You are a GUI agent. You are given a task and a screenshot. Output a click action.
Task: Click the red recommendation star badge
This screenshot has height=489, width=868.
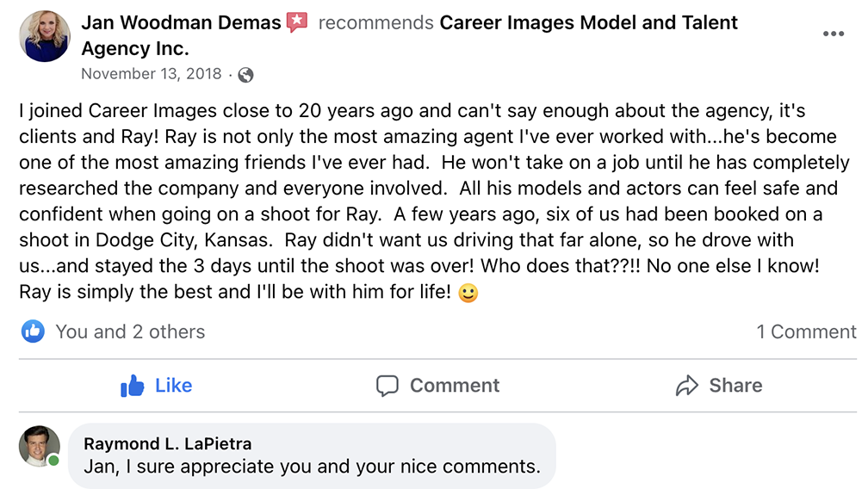click(x=297, y=22)
